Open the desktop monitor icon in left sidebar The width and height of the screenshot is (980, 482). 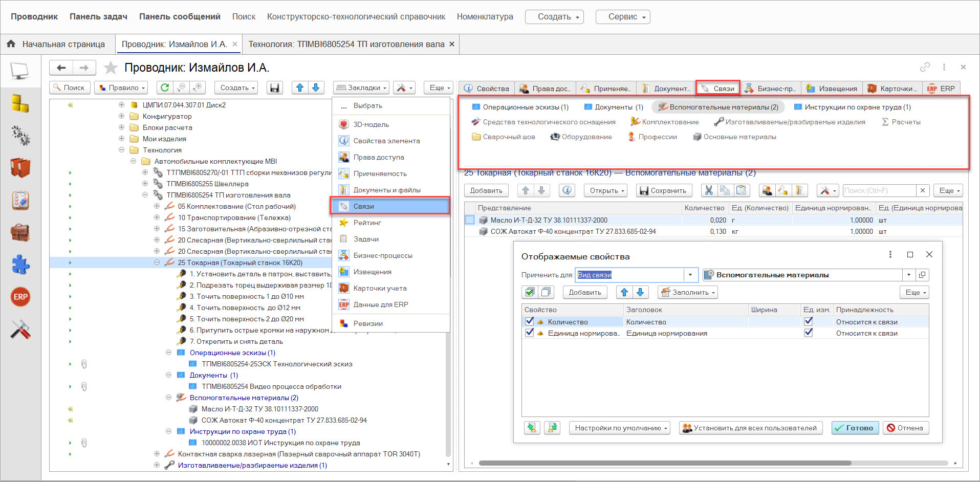point(20,71)
